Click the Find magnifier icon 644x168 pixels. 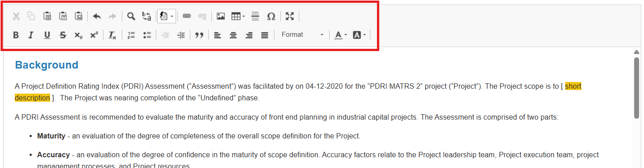(131, 17)
